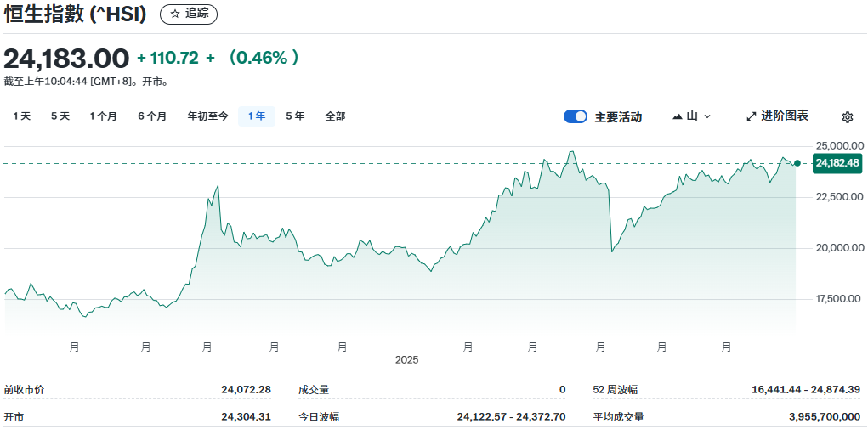Image resolution: width=868 pixels, height=429 pixels.
Task: Click the 平均成交量 value 3,955,700,000
Action: point(825,417)
